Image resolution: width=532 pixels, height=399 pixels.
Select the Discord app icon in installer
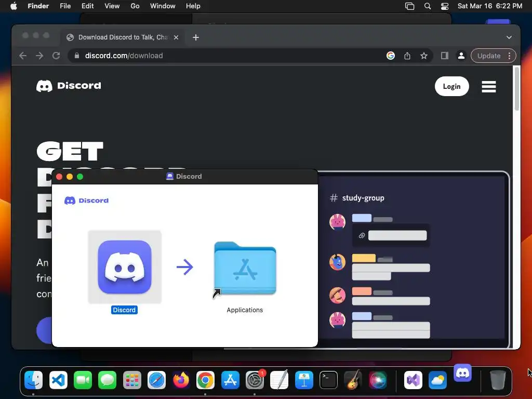tap(125, 267)
